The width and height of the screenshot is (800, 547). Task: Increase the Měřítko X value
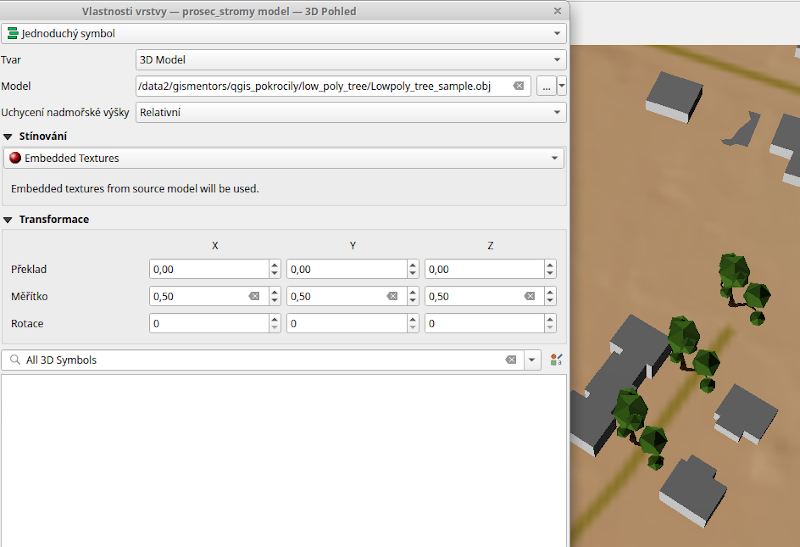(x=275, y=292)
